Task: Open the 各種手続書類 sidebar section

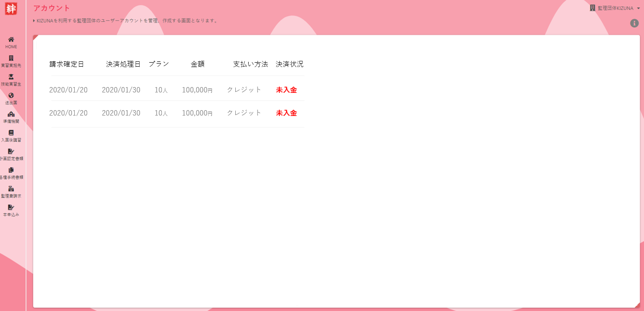Action: pos(11,173)
